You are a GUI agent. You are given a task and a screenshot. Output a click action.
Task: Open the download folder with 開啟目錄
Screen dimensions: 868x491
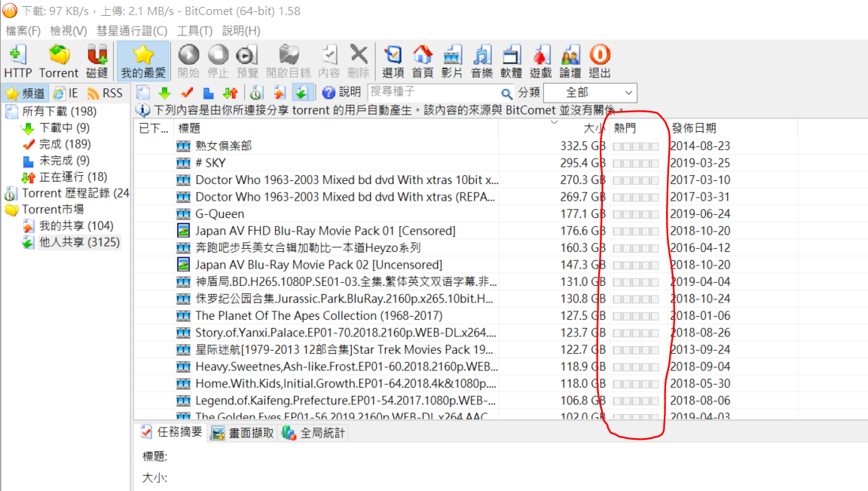(x=289, y=61)
